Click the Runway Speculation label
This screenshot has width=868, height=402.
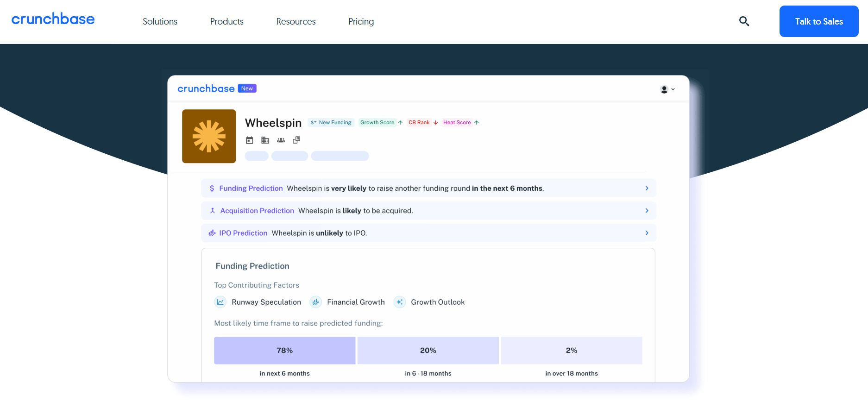(x=266, y=302)
